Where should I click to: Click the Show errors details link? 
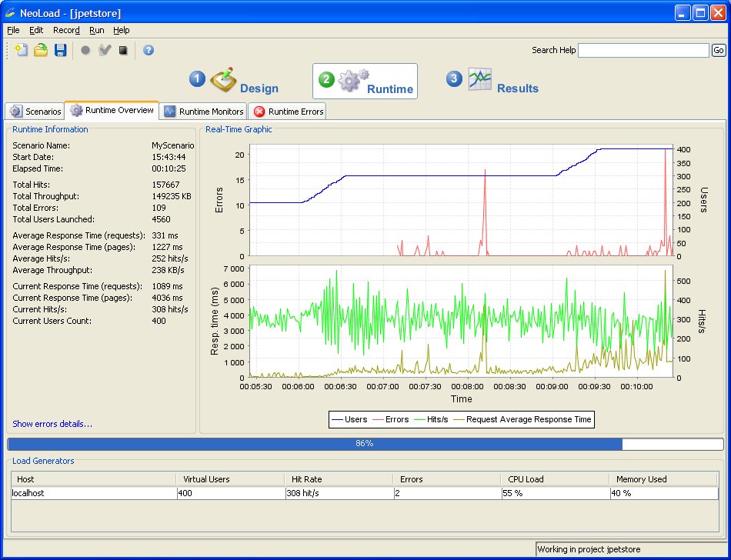pos(52,424)
